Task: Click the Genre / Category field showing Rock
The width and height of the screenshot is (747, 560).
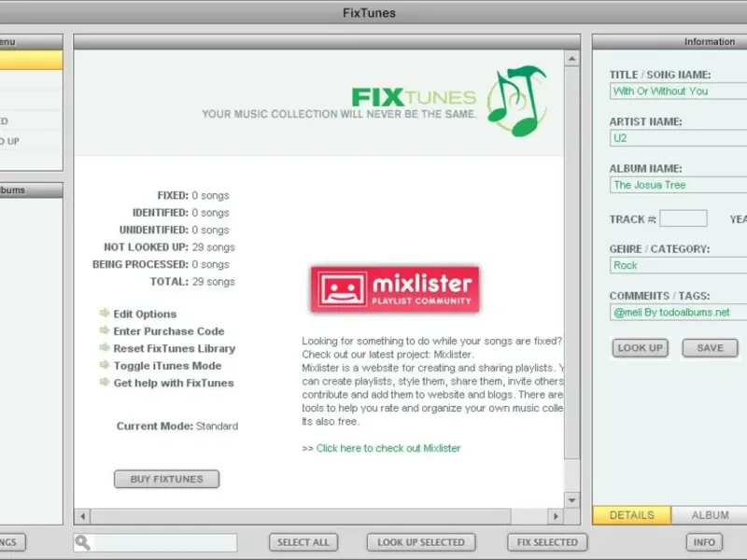Action: 679,265
